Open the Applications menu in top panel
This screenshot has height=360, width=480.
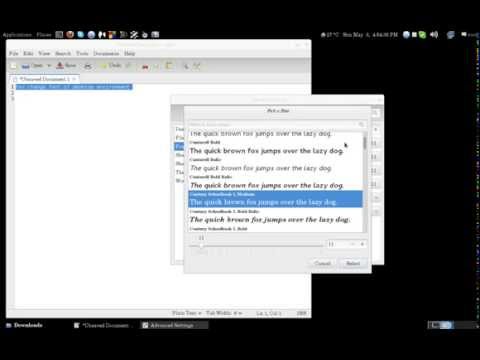coord(17,35)
